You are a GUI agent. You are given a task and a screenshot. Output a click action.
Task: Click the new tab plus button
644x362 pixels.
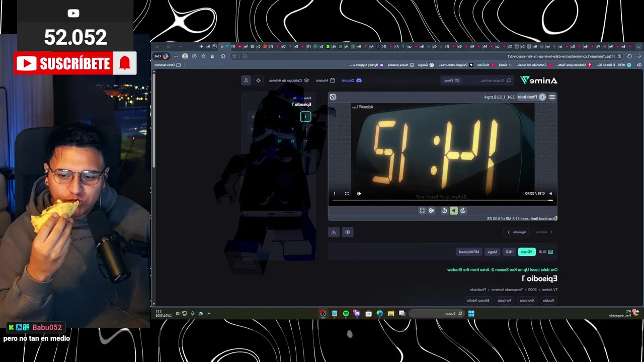coord(201,47)
